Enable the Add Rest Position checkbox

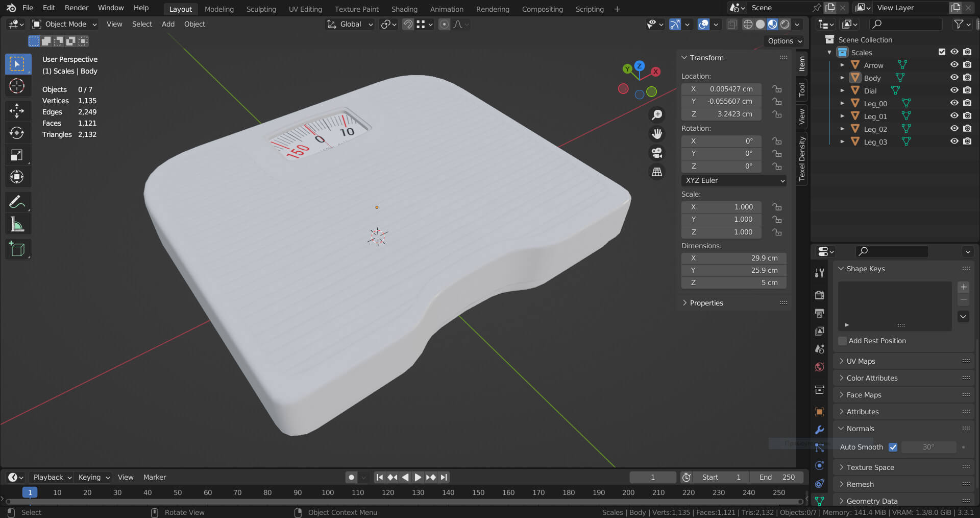click(843, 341)
